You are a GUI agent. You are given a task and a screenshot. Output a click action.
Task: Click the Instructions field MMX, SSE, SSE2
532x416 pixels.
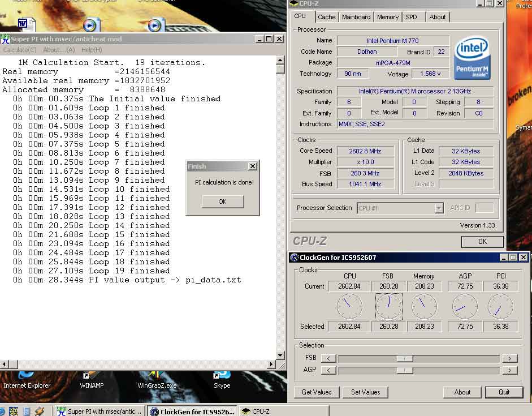(x=416, y=125)
